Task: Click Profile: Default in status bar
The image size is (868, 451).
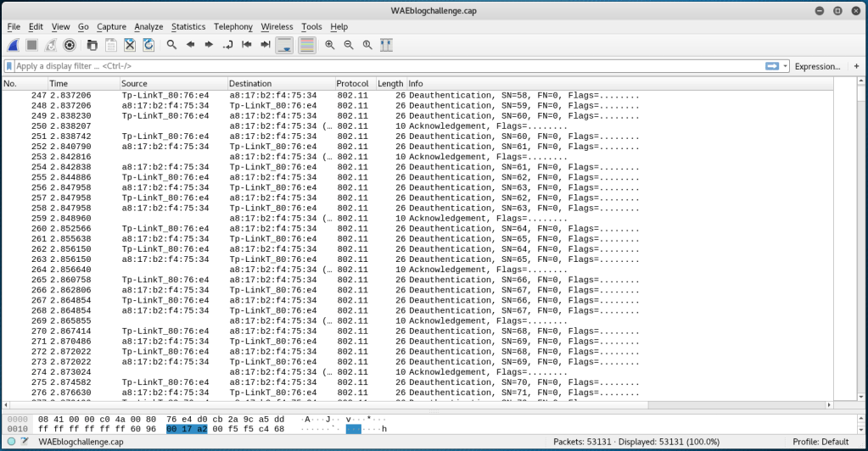Action: pos(820,442)
